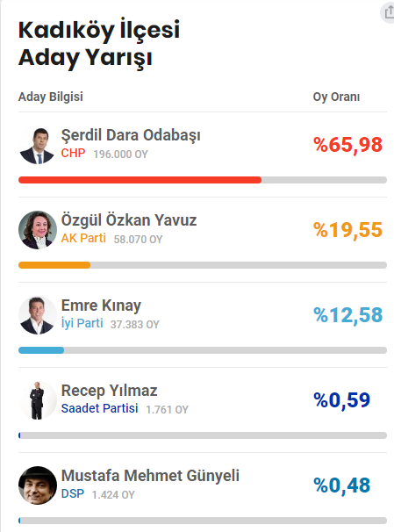Click the AK Parti party label
394x532 pixels.
coord(83,238)
